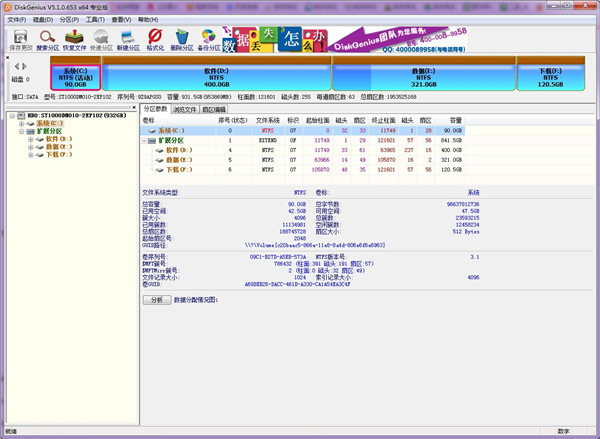Open the 备份分区 (Backup Partition) tool
This screenshot has width=600, height=439.
208,38
